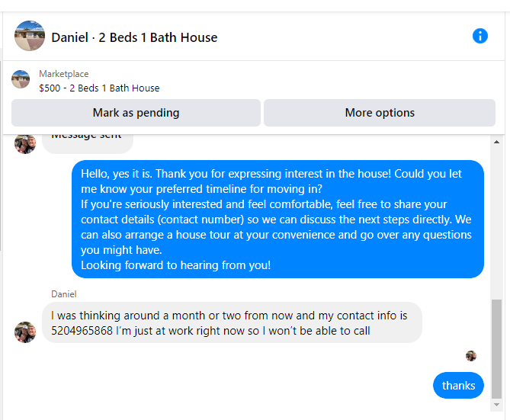The image size is (510, 420).
Task: Click the small Marketplace listing thumbnail
Action: (x=21, y=79)
